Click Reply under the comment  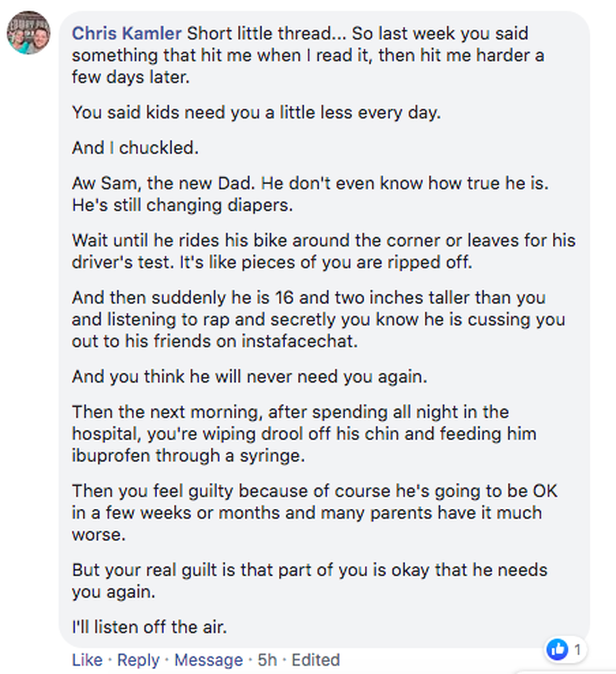138,660
